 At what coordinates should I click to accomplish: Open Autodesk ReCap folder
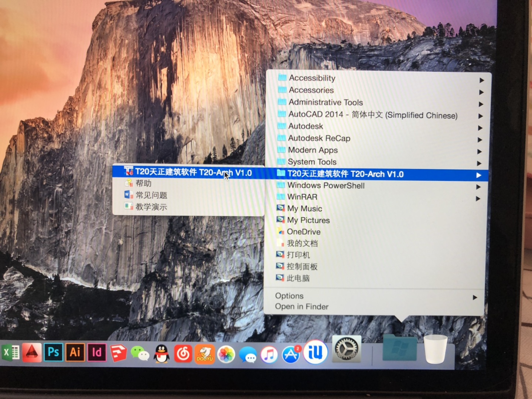(x=378, y=139)
